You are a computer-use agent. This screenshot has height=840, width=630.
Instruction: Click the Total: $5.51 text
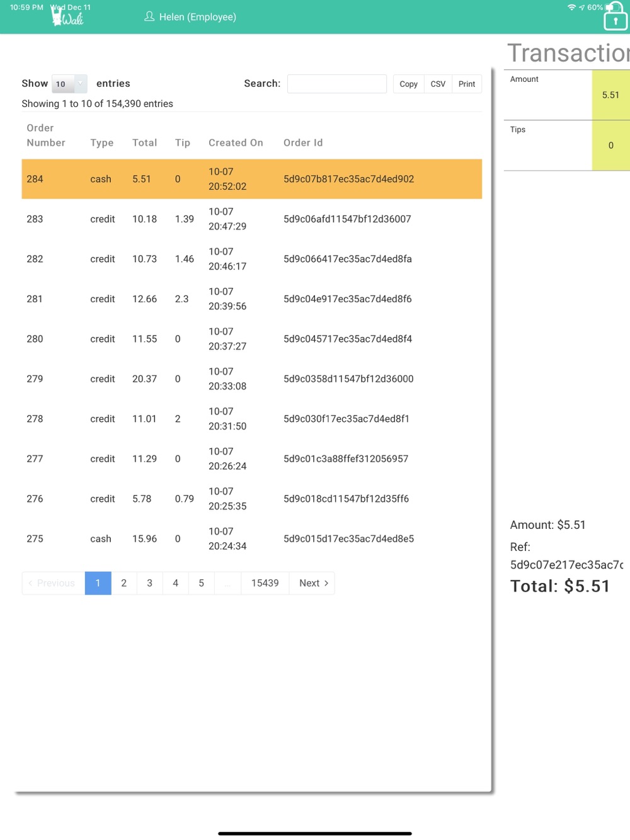pyautogui.click(x=560, y=586)
